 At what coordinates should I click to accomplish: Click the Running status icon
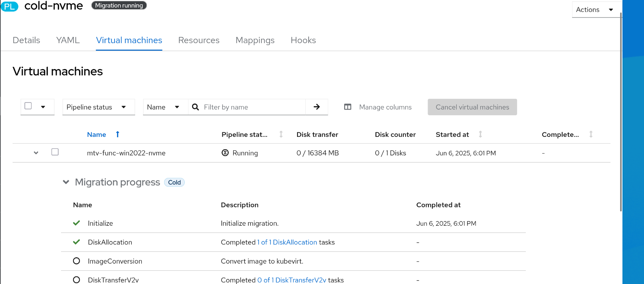pyautogui.click(x=225, y=153)
